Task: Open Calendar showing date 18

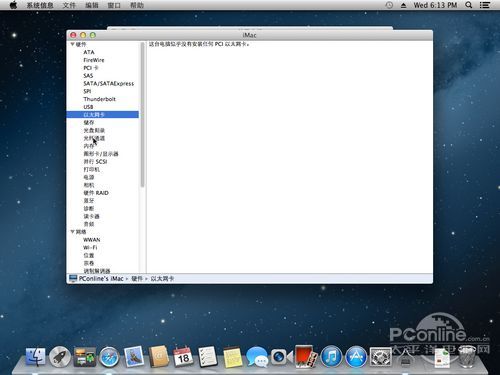Action: (183, 357)
